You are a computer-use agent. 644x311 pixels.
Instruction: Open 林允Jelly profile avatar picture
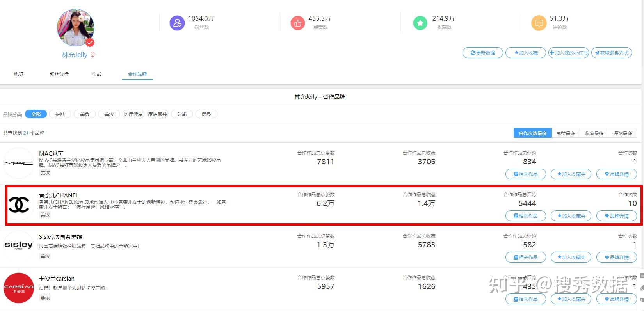[75, 28]
